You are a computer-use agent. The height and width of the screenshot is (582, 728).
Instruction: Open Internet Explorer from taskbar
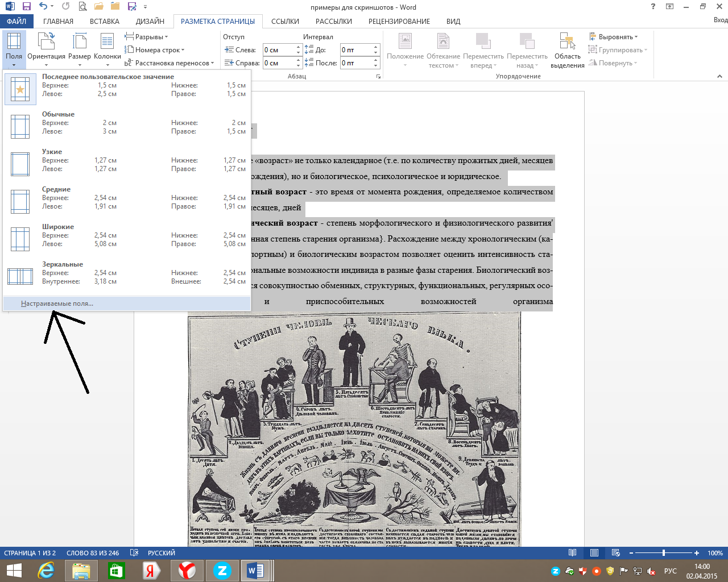[46, 571]
